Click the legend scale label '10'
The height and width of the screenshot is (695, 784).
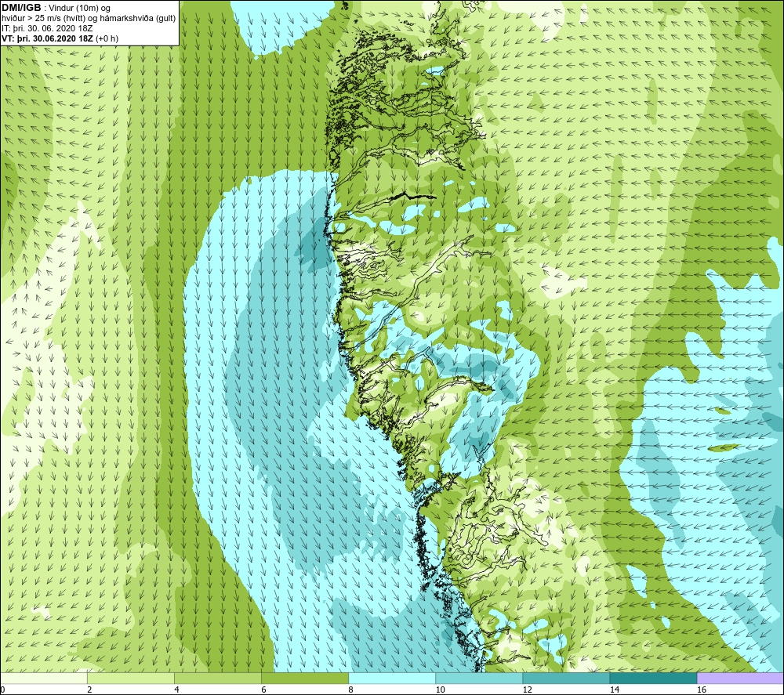pos(440,690)
